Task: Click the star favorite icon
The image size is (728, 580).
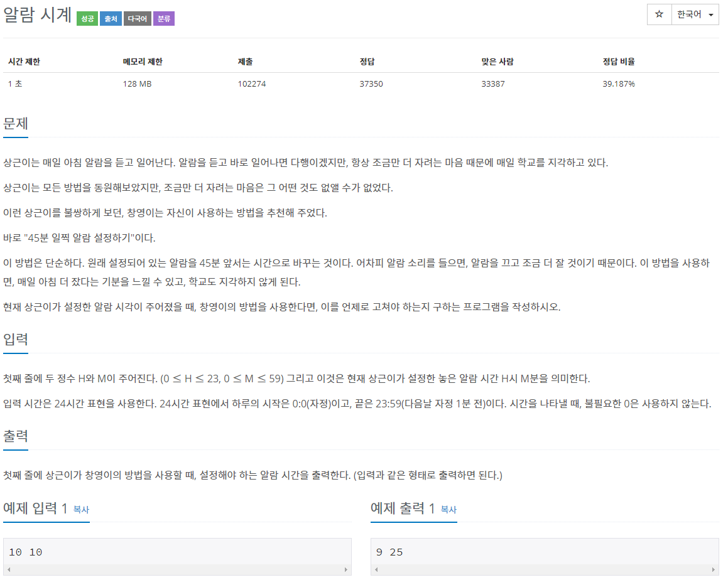Action: tap(659, 14)
